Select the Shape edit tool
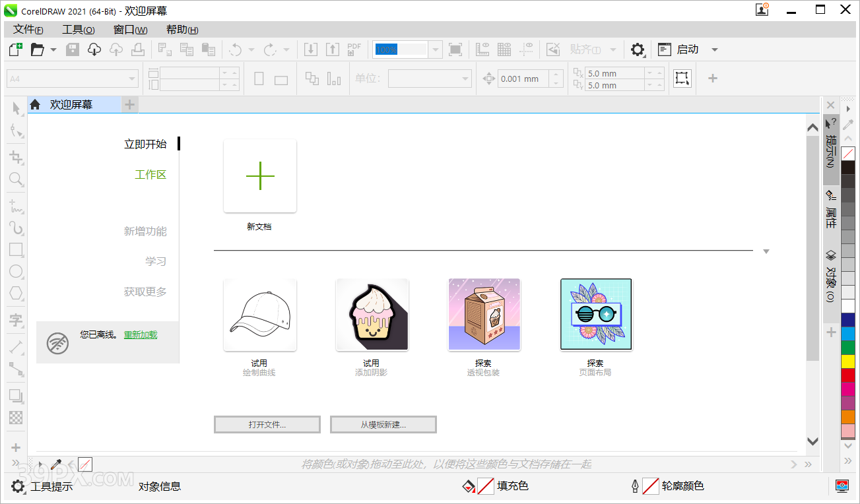 (x=17, y=131)
